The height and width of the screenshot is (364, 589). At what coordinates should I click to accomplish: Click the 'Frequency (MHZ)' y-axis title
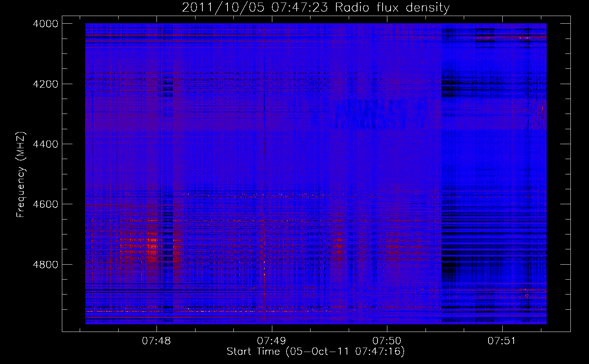pos(21,175)
